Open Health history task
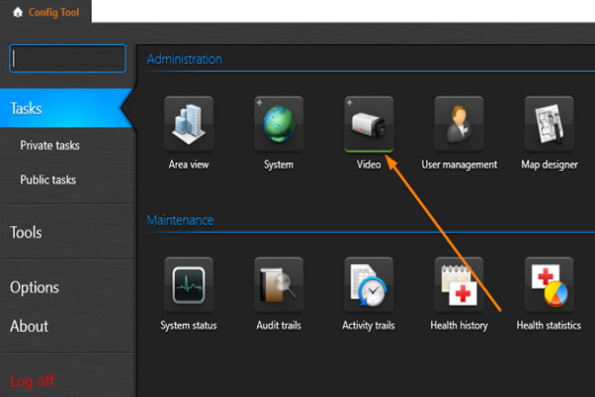 click(459, 285)
